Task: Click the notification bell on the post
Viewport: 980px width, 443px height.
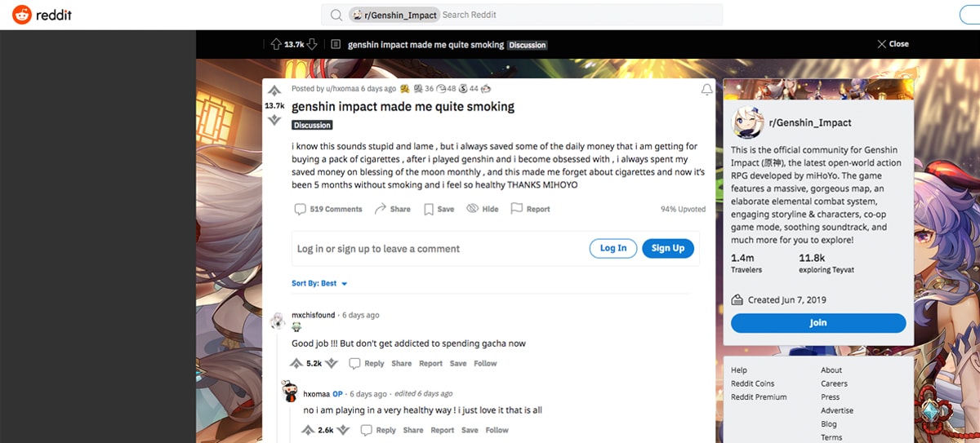Action: pos(707,90)
